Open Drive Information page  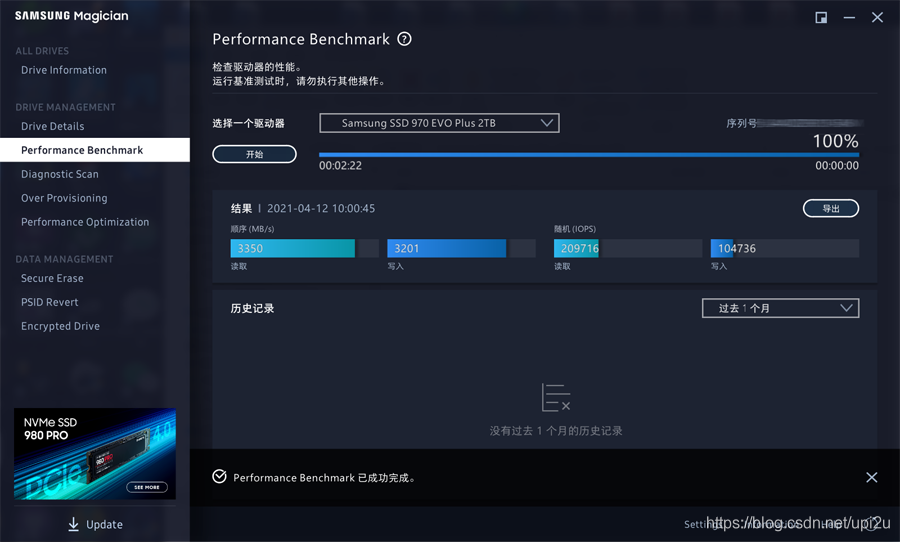[x=64, y=70]
